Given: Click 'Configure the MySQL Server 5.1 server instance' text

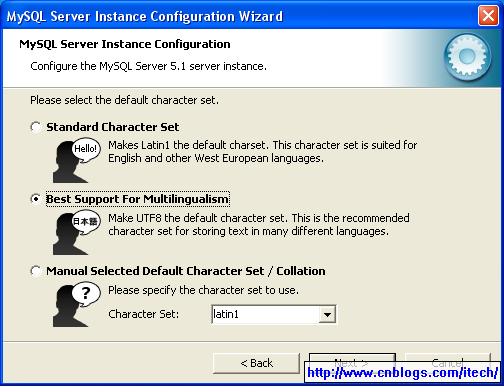Looking at the screenshot, I should coord(148,66).
